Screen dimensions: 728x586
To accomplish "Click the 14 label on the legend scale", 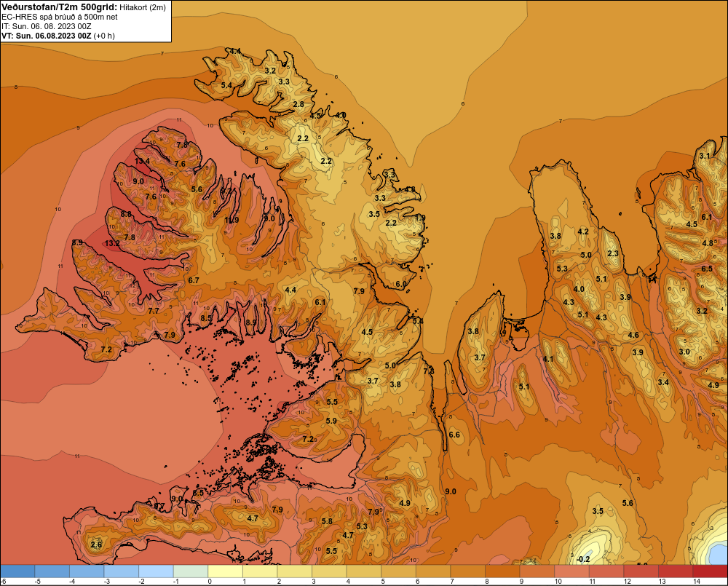I will tap(697, 582).
